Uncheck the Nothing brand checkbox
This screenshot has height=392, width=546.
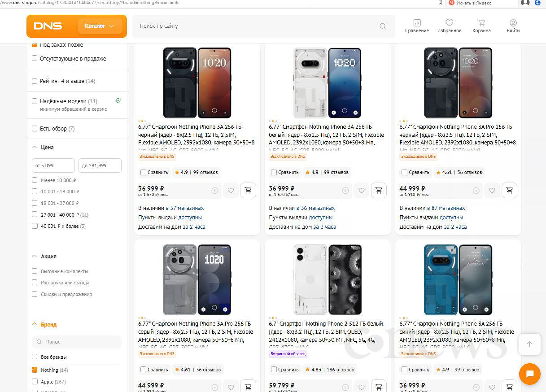(35, 370)
